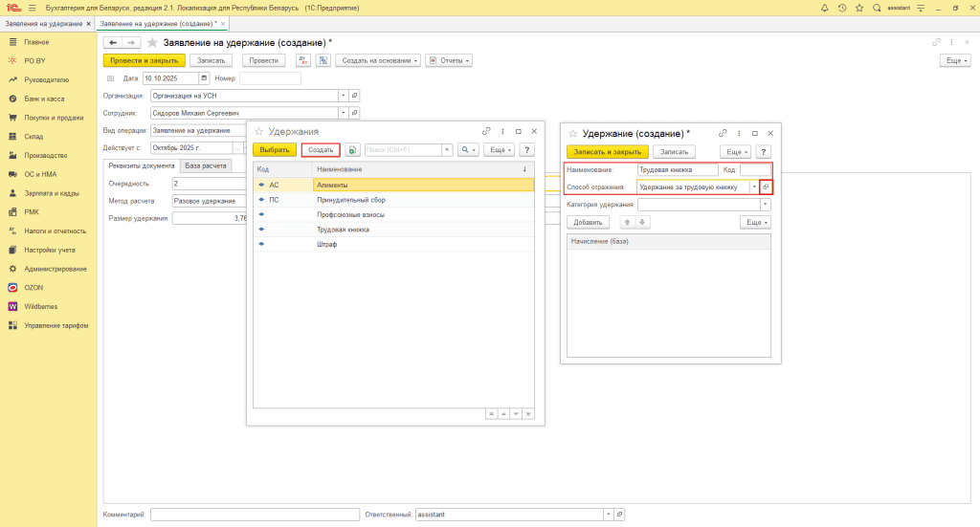Open Зарплата и кадры section in sidebar
Screen dimensions: 980x527
point(51,193)
